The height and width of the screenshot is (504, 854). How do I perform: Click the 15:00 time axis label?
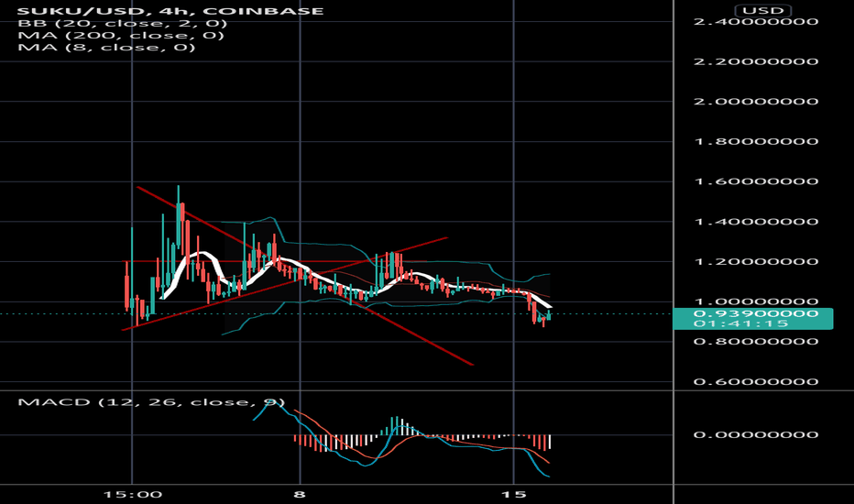(132, 495)
